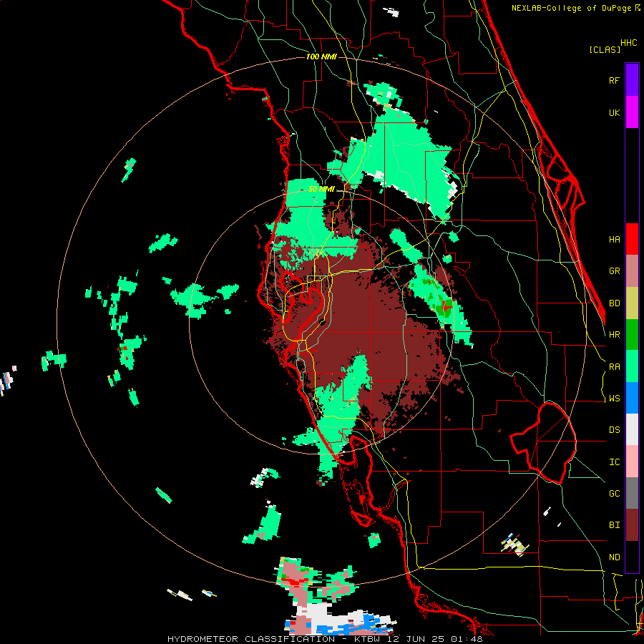Click the "HR" legend label
This screenshot has width=644, height=644.
[x=614, y=335]
